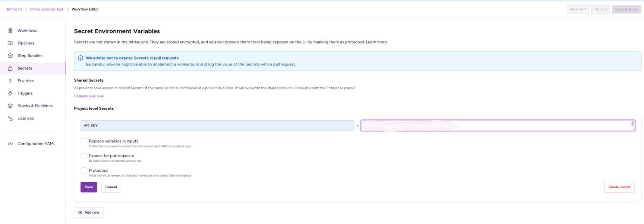Click the Licenses key icon
The image size is (644, 224).
tap(10, 118)
